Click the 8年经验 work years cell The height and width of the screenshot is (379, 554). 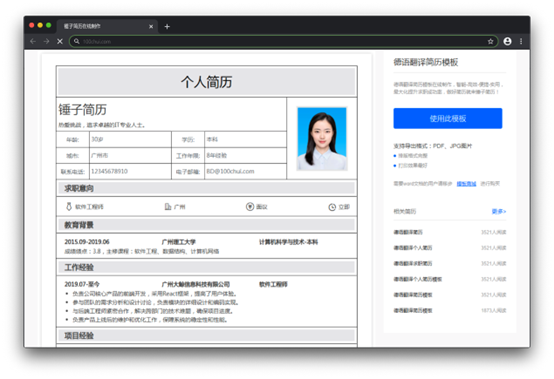pos(245,155)
